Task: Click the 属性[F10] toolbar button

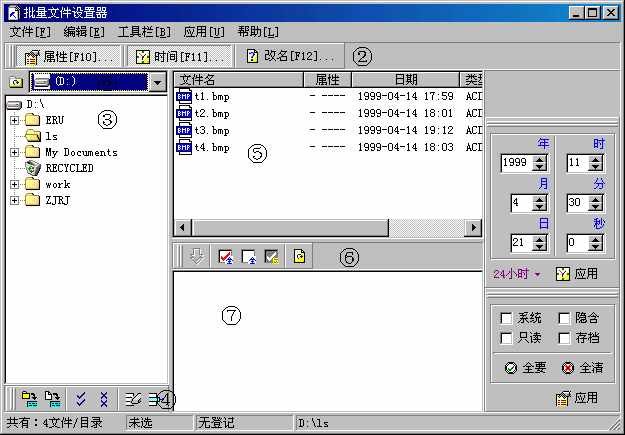Action: (x=68, y=56)
